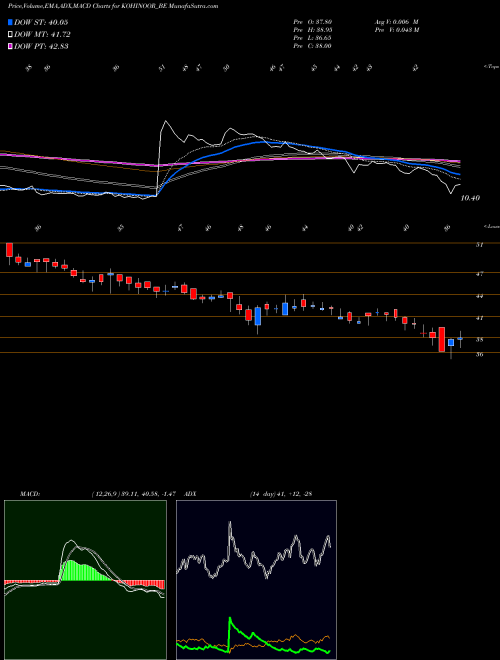Click the 'Pre C: 38.00' close value
This screenshot has height=660, width=500.
(x=312, y=46)
